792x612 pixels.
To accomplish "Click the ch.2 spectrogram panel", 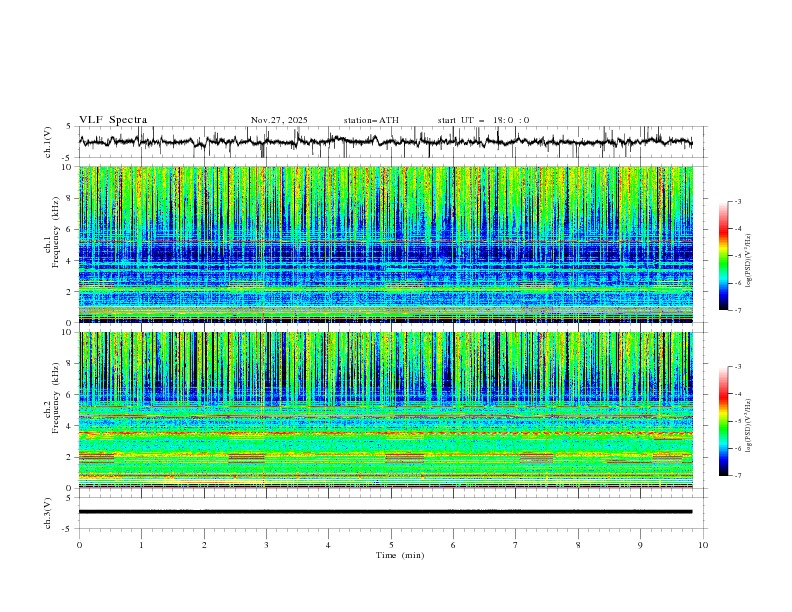I will (x=386, y=410).
